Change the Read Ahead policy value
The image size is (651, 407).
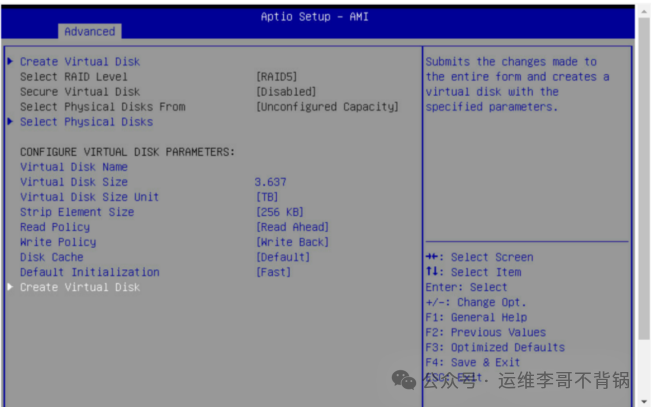(292, 227)
